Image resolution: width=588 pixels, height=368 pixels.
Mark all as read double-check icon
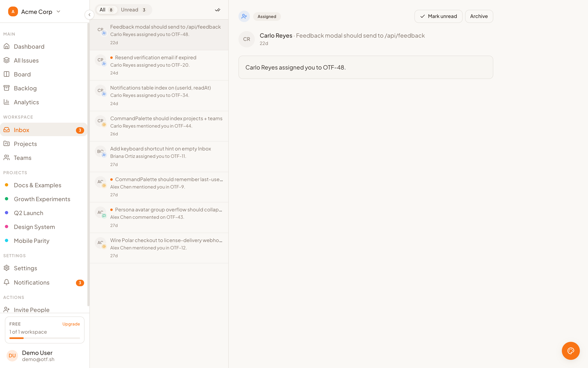point(217,10)
